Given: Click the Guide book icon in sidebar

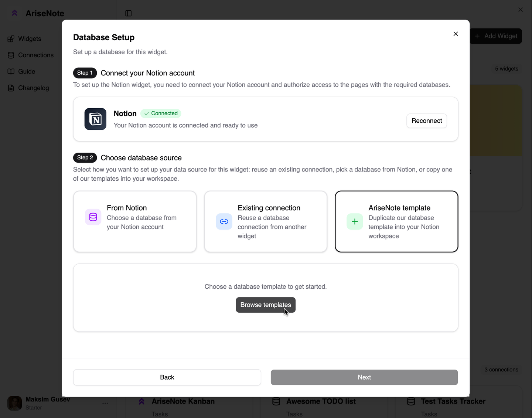Looking at the screenshot, I should [x=11, y=71].
